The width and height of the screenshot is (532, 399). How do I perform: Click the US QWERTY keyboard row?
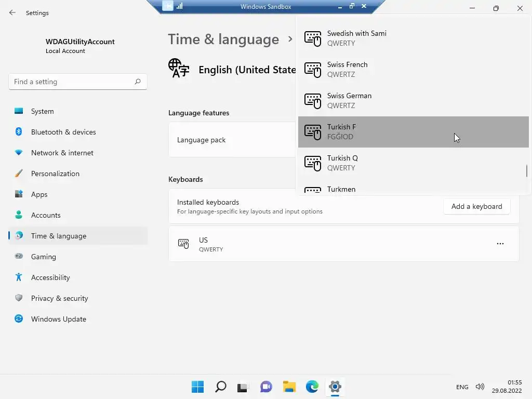[x=344, y=244]
